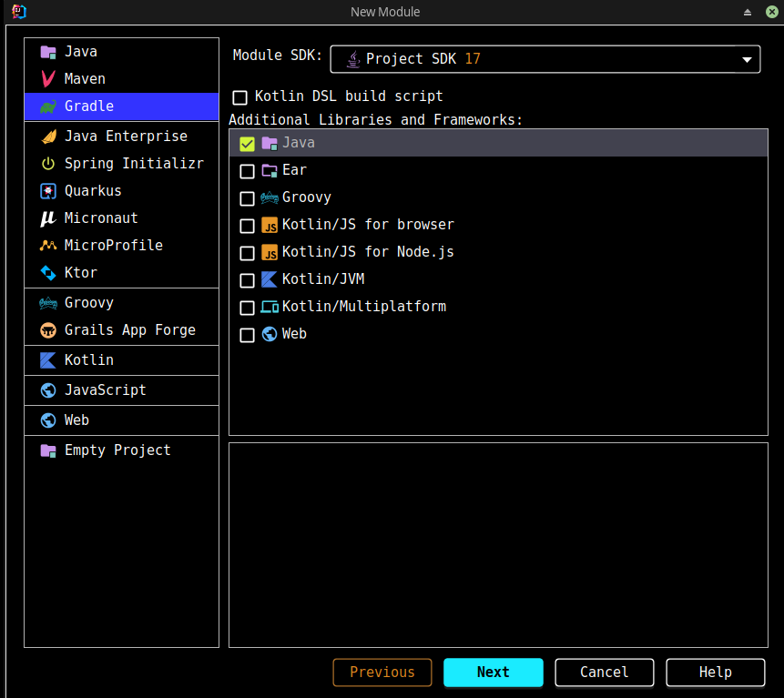The height and width of the screenshot is (698, 784).
Task: Click the Module SDK dropdown arrow
Action: click(747, 60)
